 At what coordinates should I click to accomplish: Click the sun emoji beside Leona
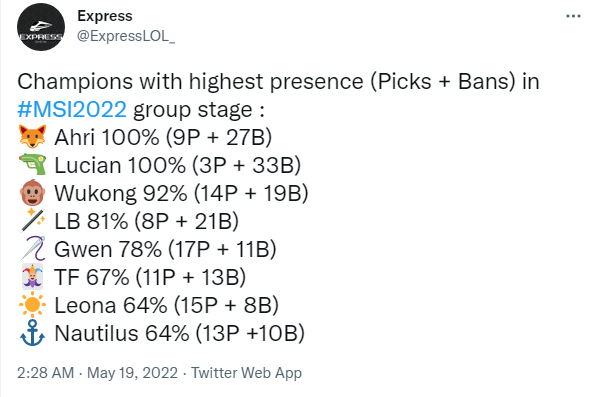[33, 305]
